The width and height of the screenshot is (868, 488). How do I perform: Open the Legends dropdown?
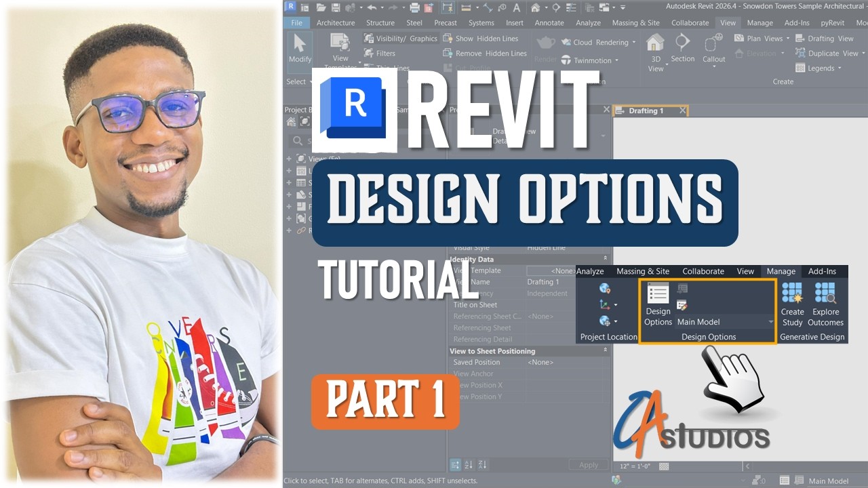click(x=818, y=68)
